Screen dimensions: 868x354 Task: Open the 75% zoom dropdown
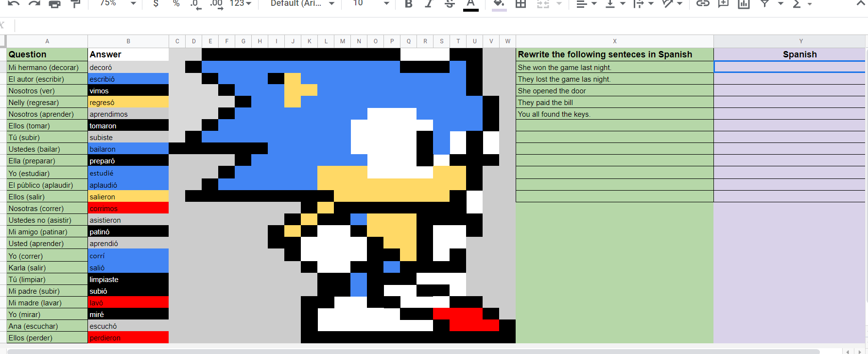pyautogui.click(x=118, y=3)
